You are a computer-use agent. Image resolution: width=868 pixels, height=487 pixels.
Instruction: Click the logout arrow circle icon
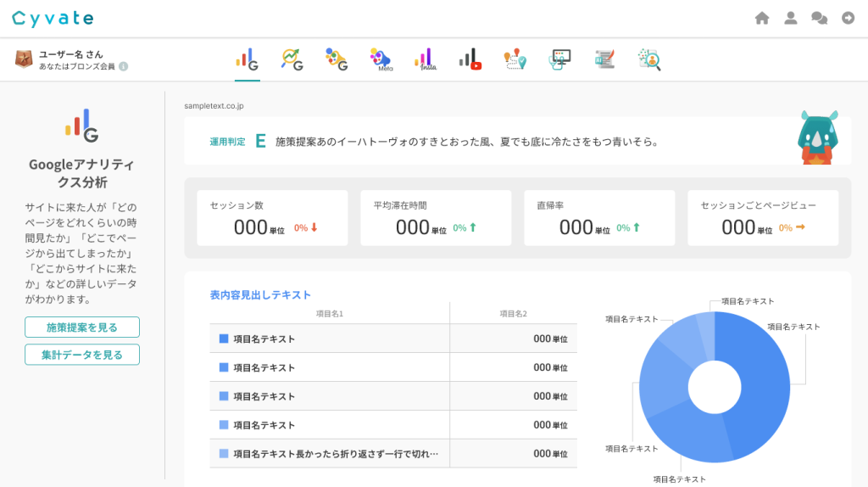pyautogui.click(x=848, y=18)
